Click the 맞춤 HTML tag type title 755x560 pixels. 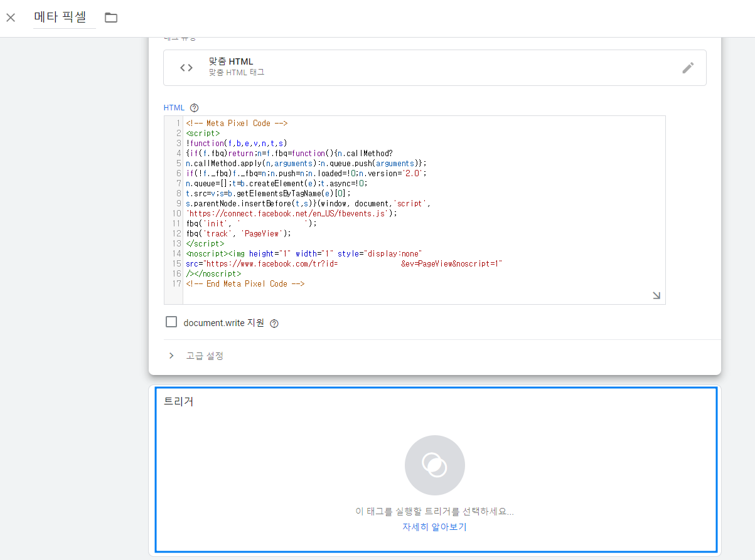(x=231, y=61)
